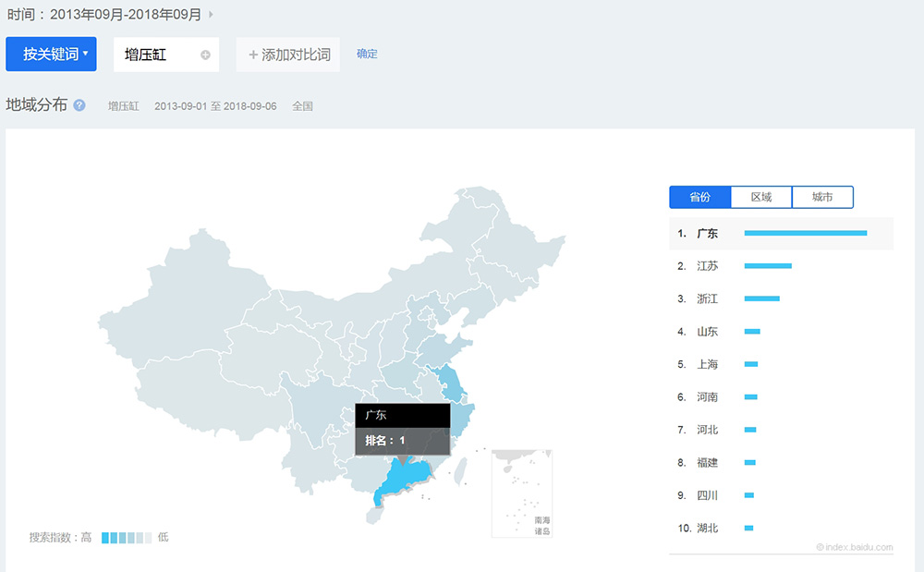Click 广东 in the province ranking list
This screenshot has width=924, height=572.
point(705,233)
